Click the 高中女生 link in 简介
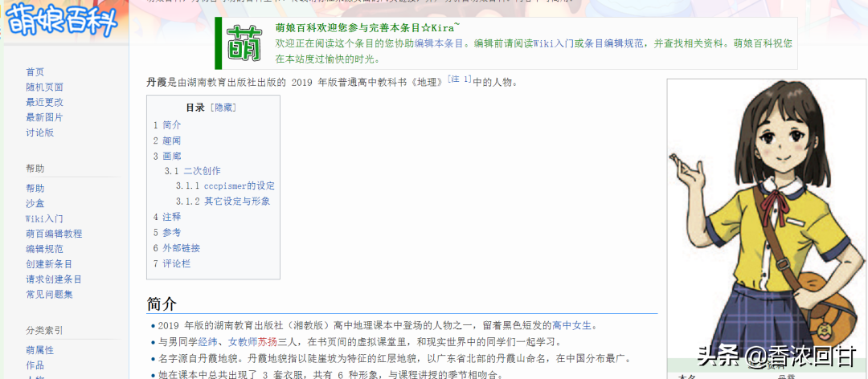The height and width of the screenshot is (379, 868). pos(571,325)
